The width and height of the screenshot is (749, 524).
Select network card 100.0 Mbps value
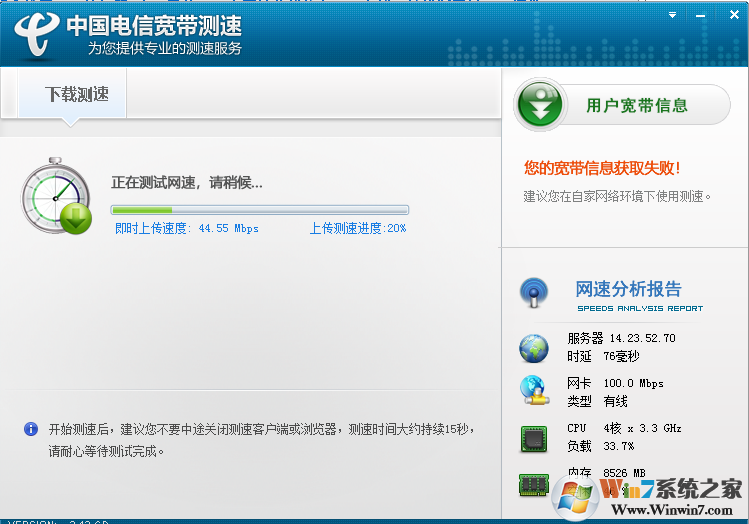pos(633,383)
